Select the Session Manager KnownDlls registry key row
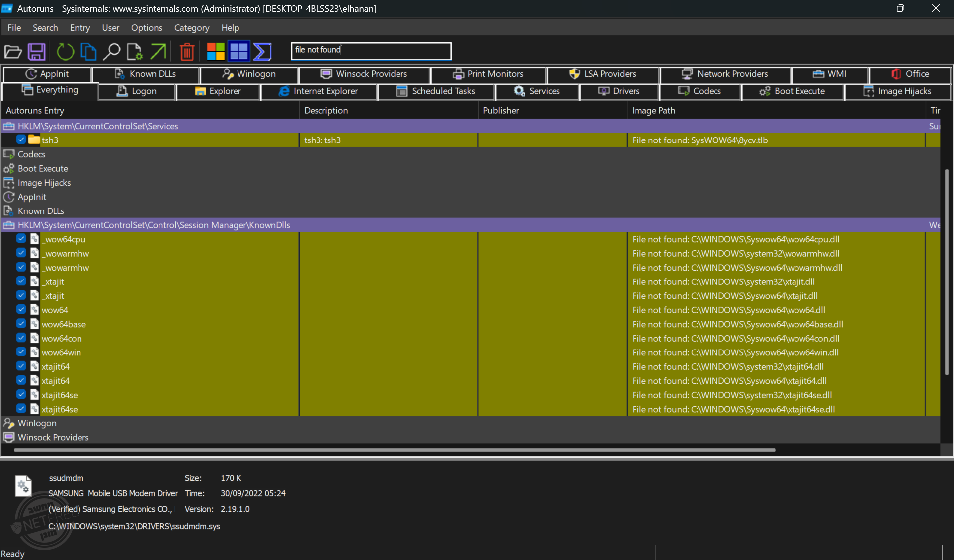 (471, 225)
